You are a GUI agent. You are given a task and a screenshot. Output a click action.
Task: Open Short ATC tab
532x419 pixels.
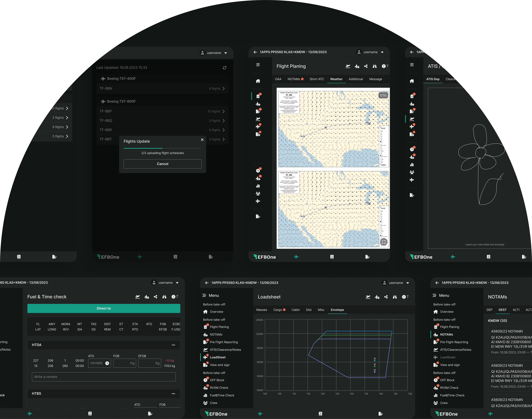317,79
